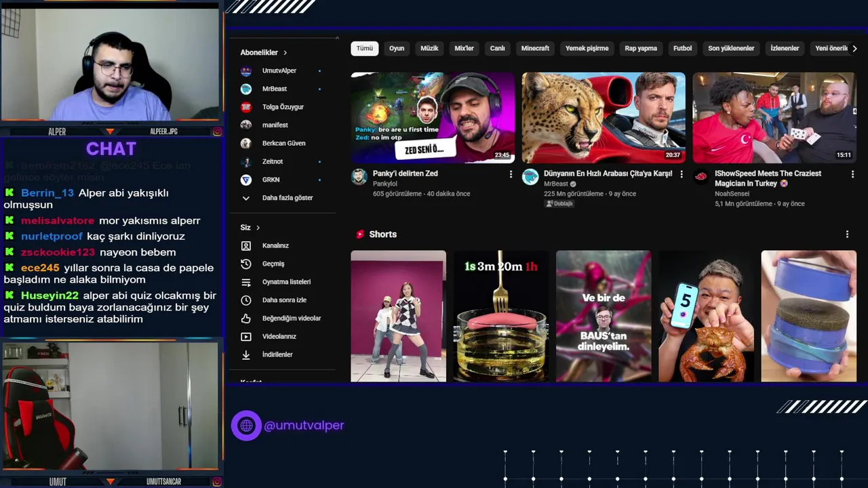Viewport: 868px width, 488px height.
Task: Open the 1s 3m 20m 1h Shorts thumbnail
Action: (x=501, y=316)
